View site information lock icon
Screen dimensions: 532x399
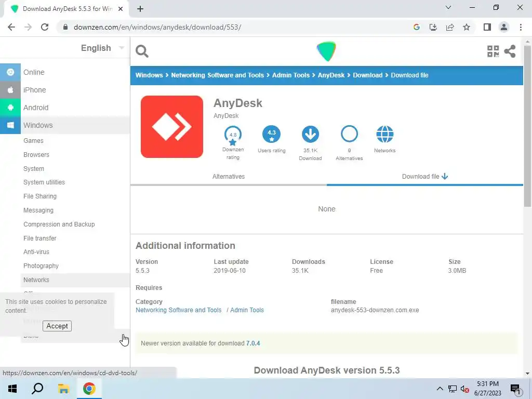click(x=65, y=27)
